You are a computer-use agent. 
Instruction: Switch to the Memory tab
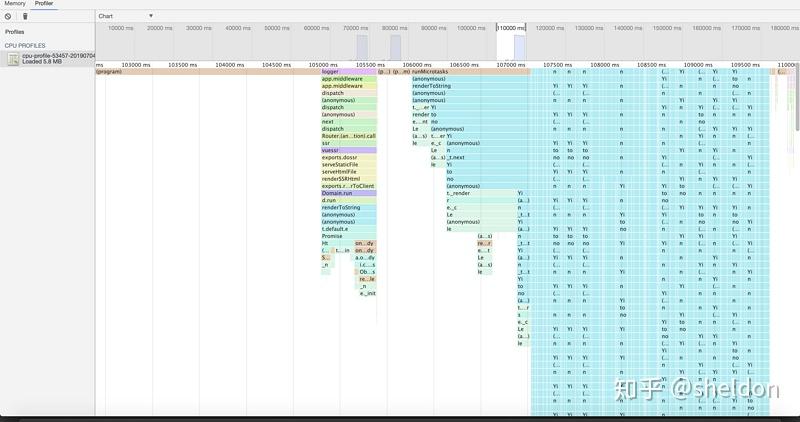coord(15,4)
